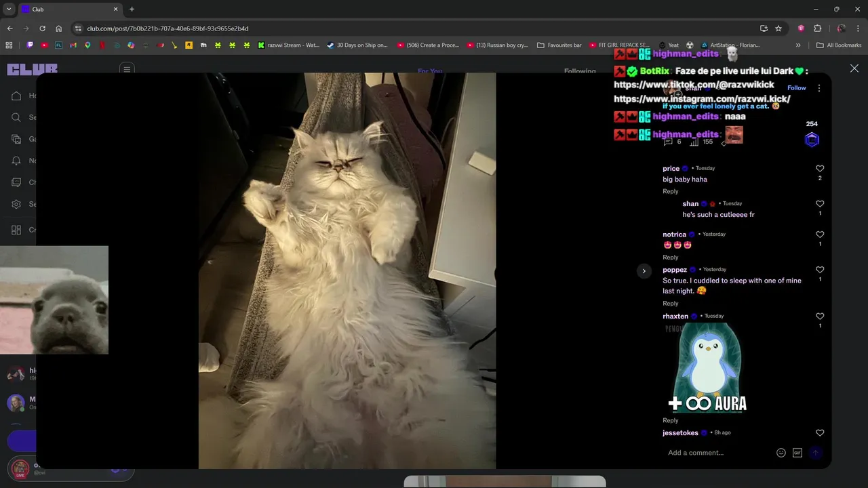This screenshot has width=868, height=488.
Task: Open the chat bubbles sidebar item
Action: [x=17, y=182]
